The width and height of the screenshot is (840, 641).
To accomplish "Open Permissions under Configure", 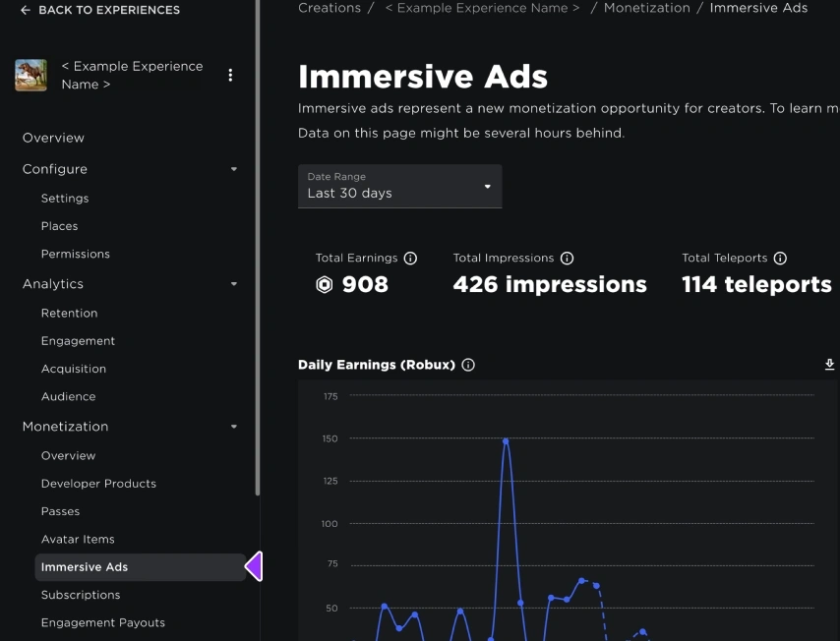I will click(x=76, y=254).
